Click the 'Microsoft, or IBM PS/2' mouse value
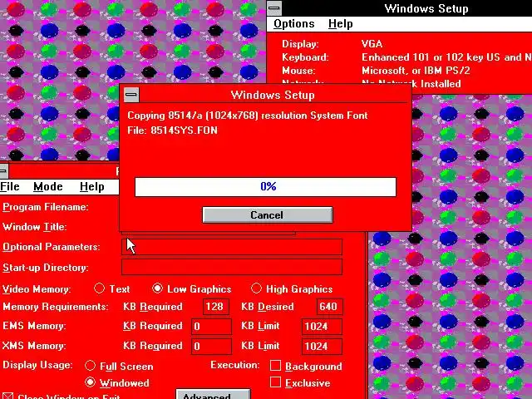Screen dimensions: 532x399 (x=416, y=71)
